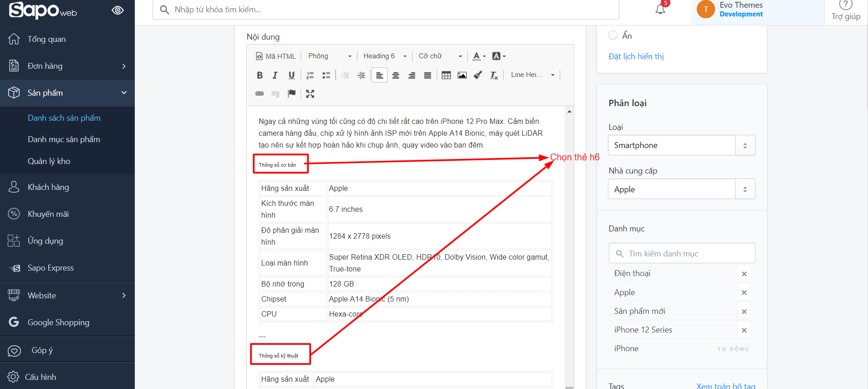Center align the text
Image resolution: width=868 pixels, height=389 pixels.
pos(396,75)
